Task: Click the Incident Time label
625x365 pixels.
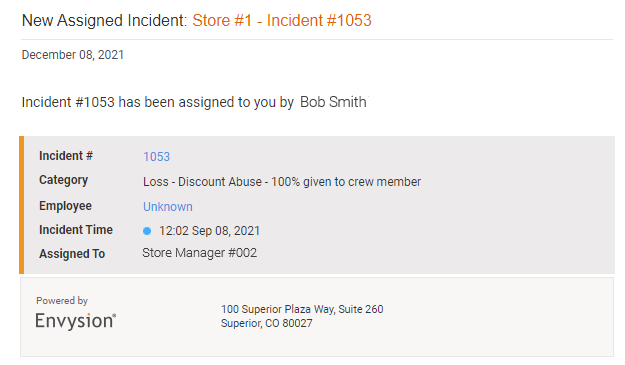Action: click(x=76, y=230)
